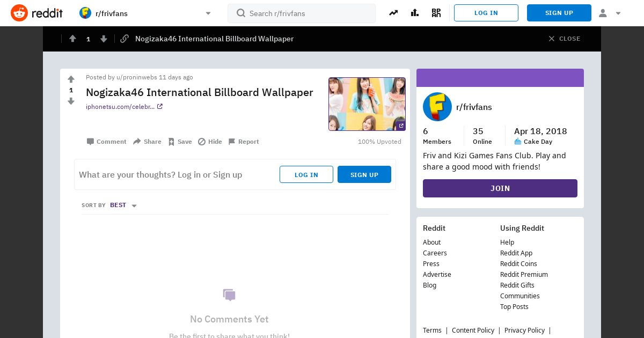Go to Reddit home via logo
This screenshot has height=338, width=644.
[36, 13]
